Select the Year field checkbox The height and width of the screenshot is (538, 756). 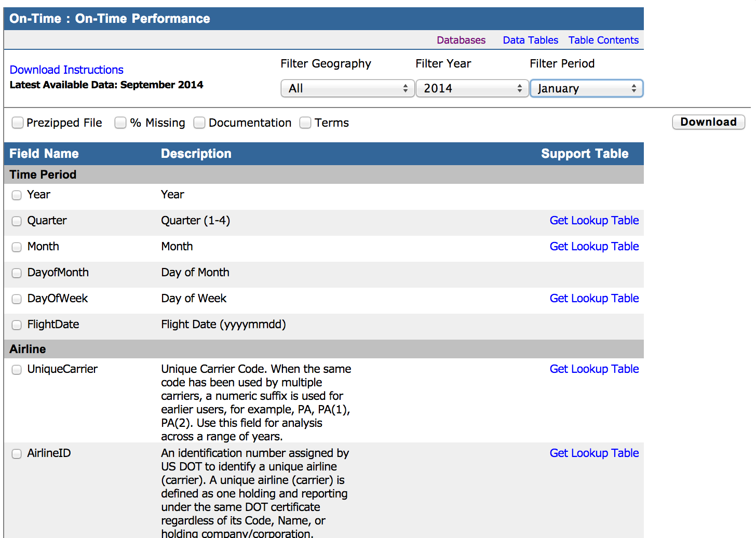17,195
